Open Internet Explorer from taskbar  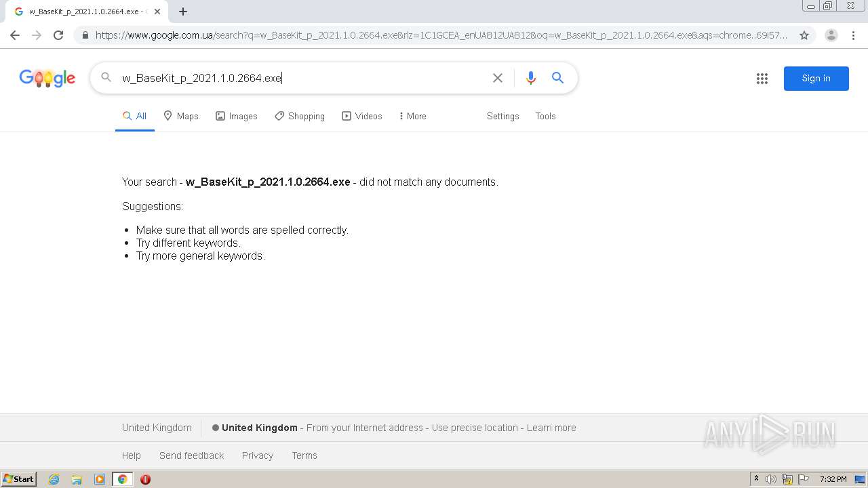pyautogui.click(x=54, y=479)
